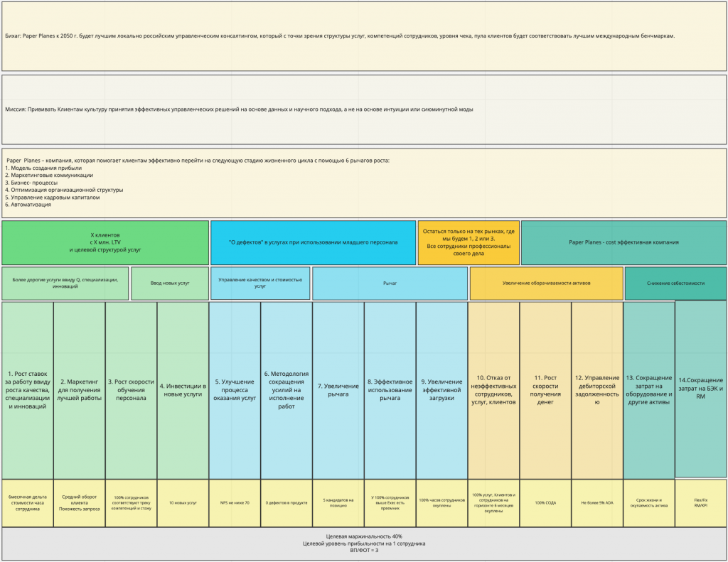Viewport: 728px width, 562px height.
Task: Select the blue '0 дефектов в услугах' goal
Action: [313, 243]
